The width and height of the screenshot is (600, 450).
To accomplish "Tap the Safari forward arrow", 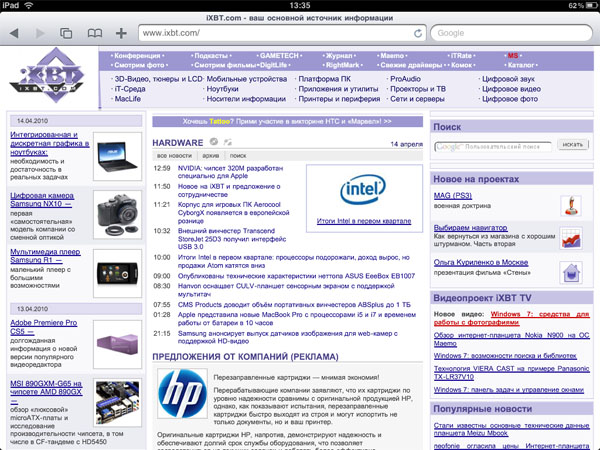I will (x=40, y=33).
